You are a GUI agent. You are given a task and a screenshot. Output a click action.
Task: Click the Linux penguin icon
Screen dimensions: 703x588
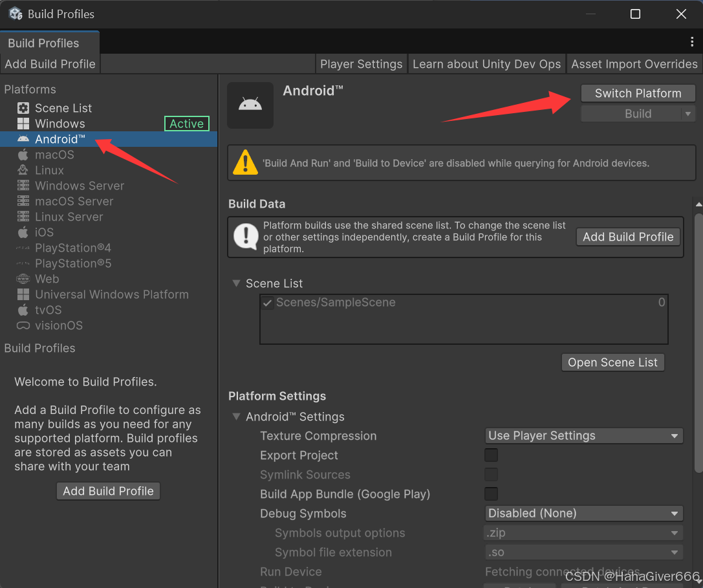pyautogui.click(x=23, y=170)
